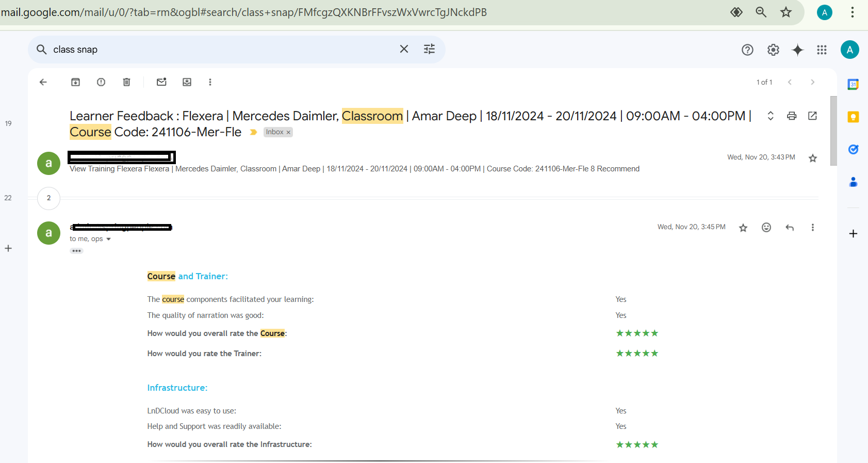Open browser zoom magnifier icon
This screenshot has width=868, height=463.
[x=761, y=12]
